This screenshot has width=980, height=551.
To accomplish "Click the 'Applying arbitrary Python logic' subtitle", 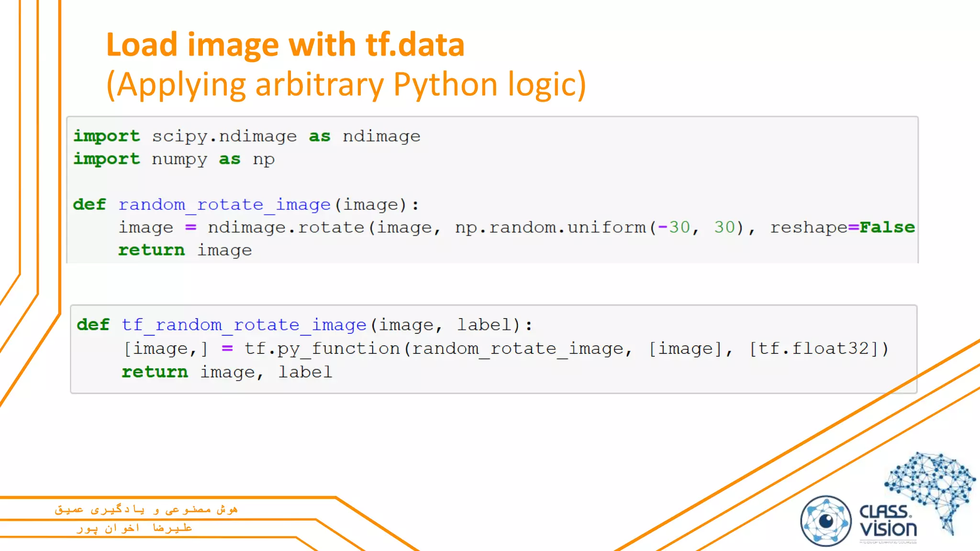I will pyautogui.click(x=346, y=85).
